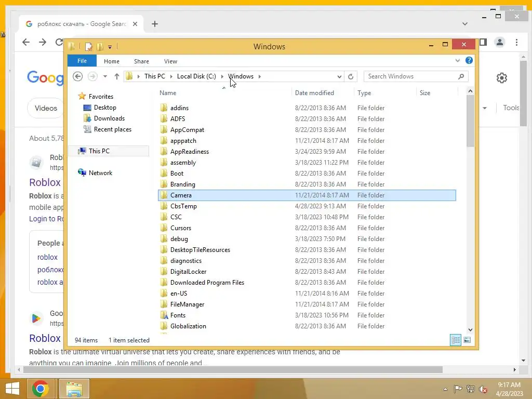Sort by Type column header
This screenshot has height=399, width=532.
[x=385, y=93]
